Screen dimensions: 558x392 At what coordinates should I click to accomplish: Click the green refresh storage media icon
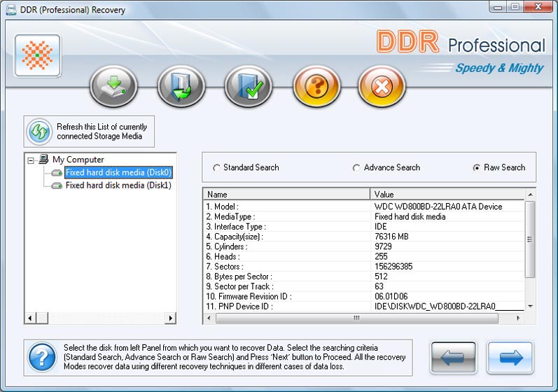(x=39, y=132)
